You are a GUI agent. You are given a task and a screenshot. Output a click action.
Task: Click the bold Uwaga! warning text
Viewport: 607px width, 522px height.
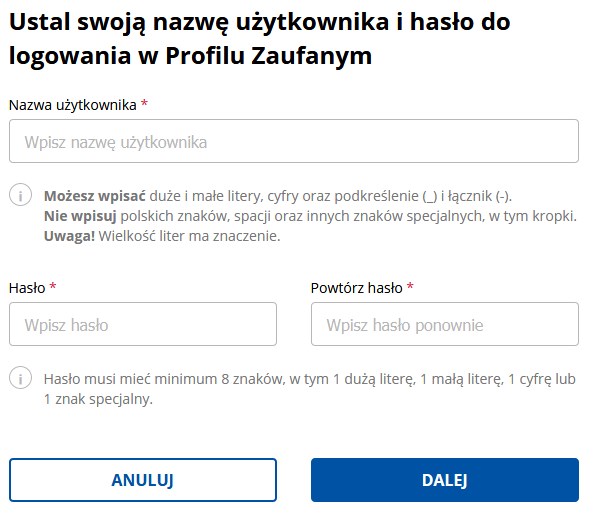coord(69,236)
